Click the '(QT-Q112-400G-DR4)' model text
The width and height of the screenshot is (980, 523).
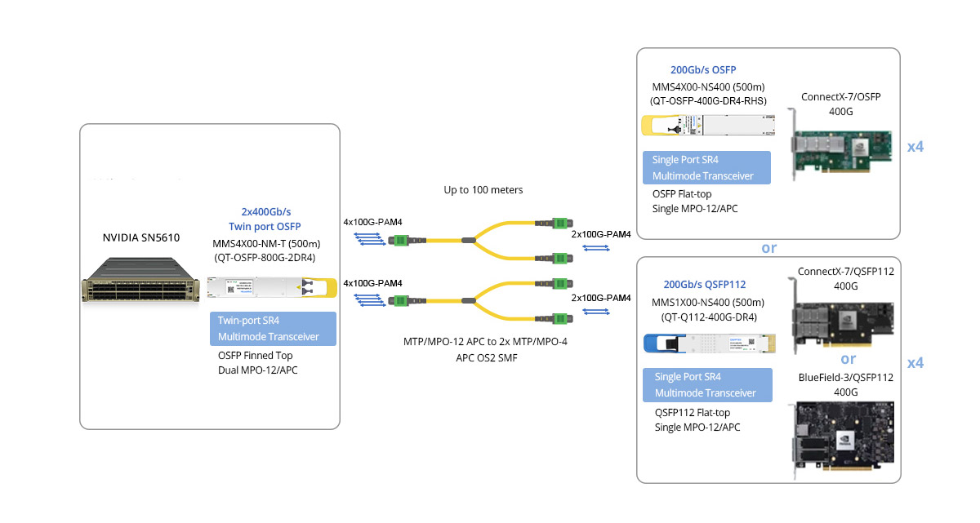tap(709, 317)
